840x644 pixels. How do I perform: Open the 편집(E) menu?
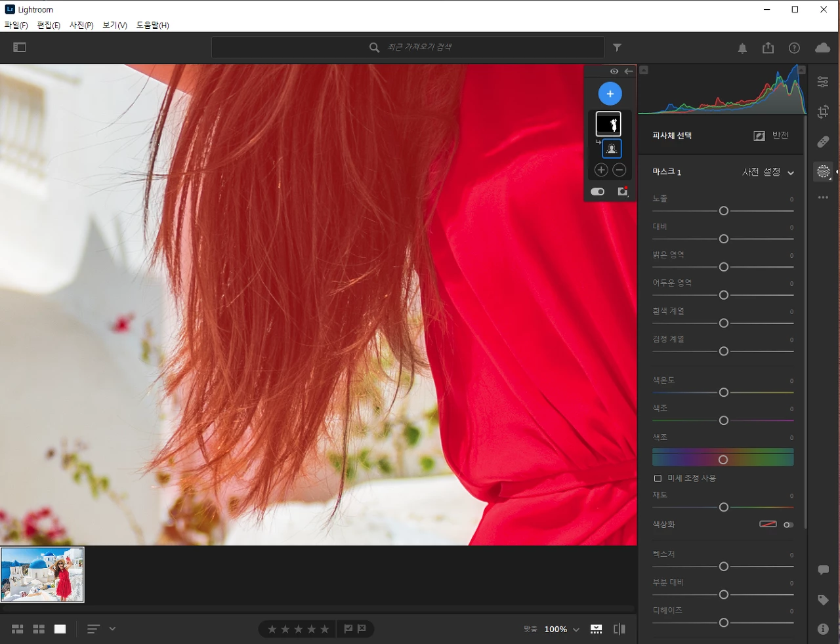(x=49, y=25)
